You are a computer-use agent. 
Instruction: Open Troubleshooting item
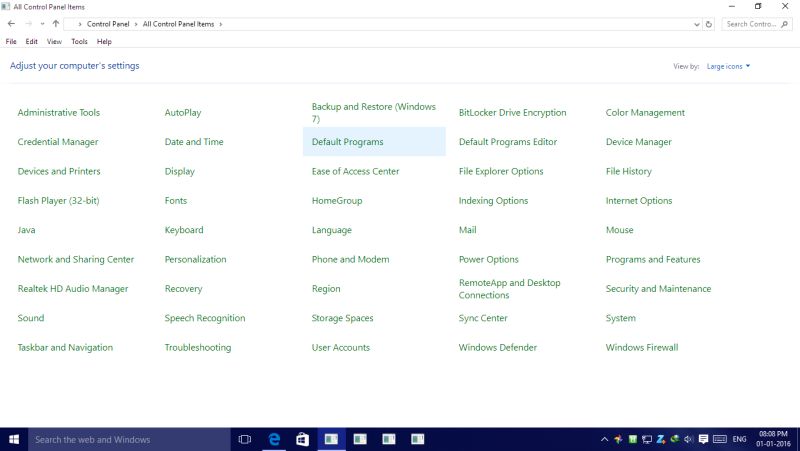197,347
